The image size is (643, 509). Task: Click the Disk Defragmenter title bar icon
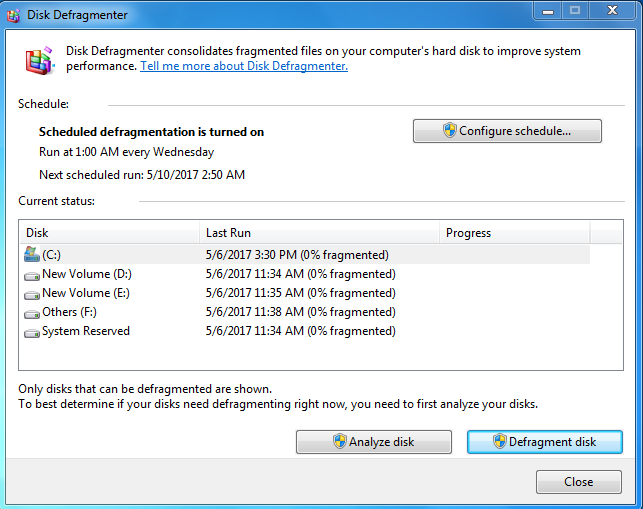pos(14,16)
